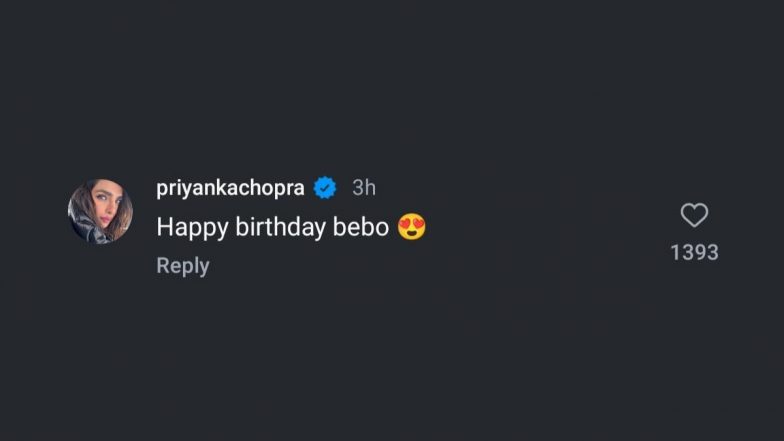Show who liked via the number 1393
The image size is (784, 441).
pos(694,252)
